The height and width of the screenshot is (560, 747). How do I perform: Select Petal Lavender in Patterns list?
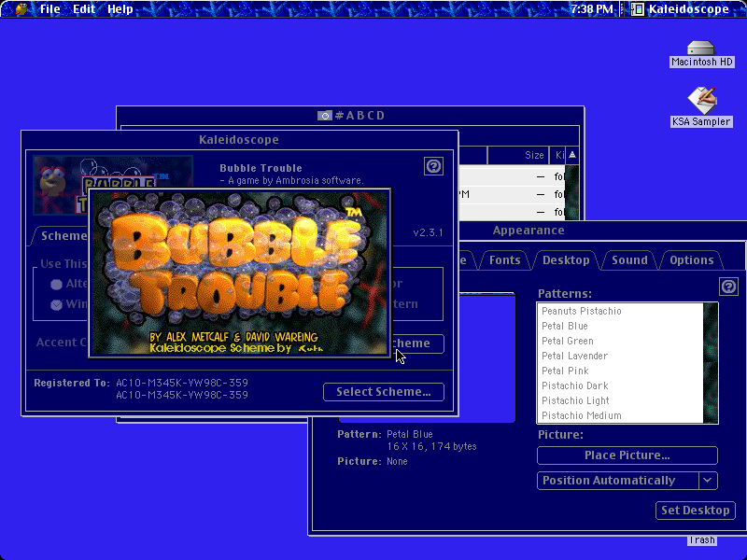620,356
